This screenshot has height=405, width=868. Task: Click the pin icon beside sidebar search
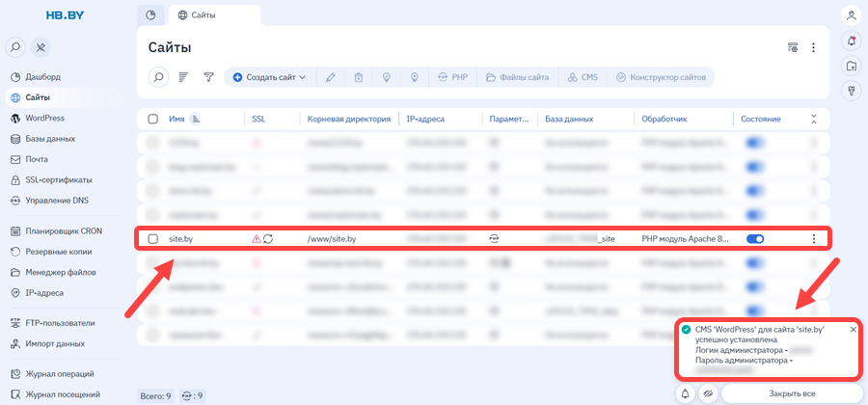coord(41,47)
